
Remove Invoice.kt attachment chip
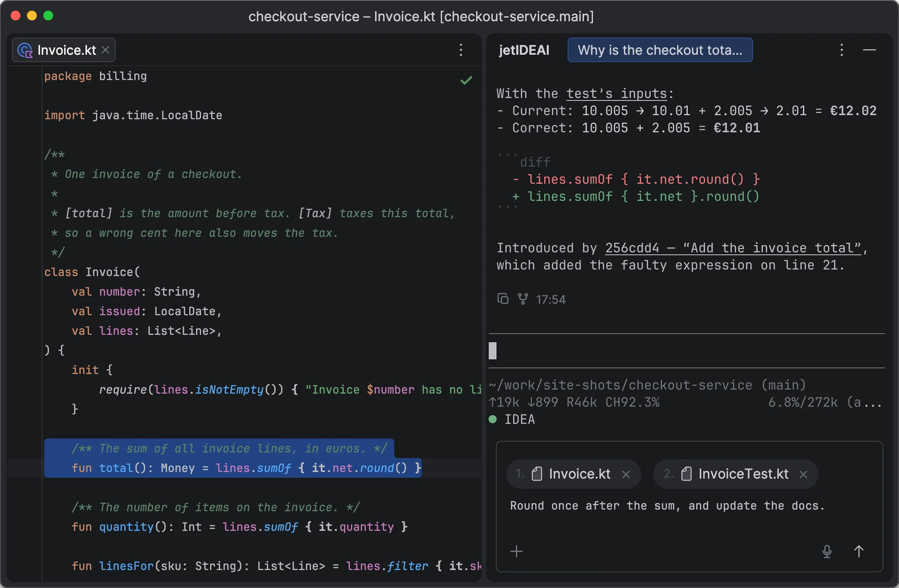[626, 474]
